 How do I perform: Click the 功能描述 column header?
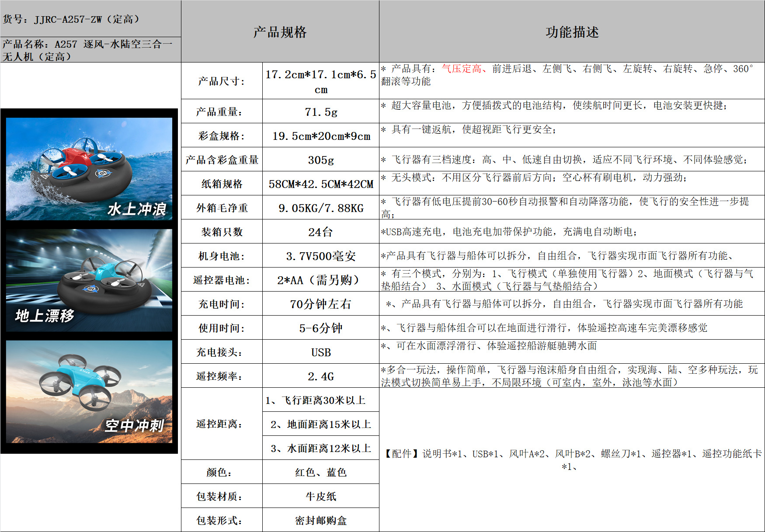[572, 31]
